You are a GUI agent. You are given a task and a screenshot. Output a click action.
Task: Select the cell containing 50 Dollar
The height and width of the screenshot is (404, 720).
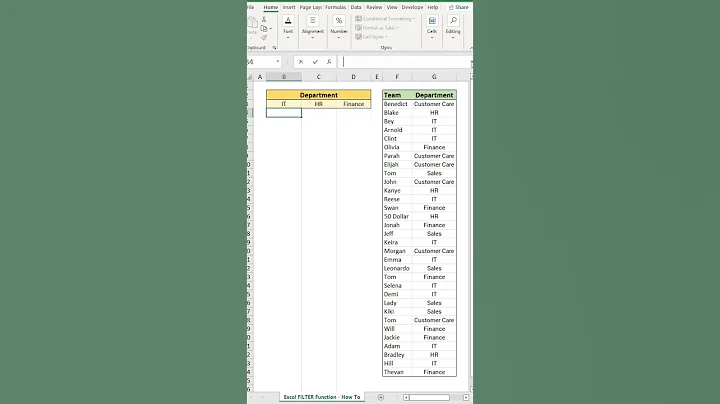click(x=397, y=216)
